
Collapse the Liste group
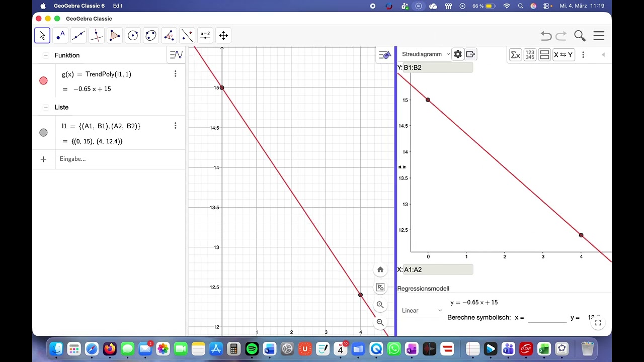[x=46, y=107]
